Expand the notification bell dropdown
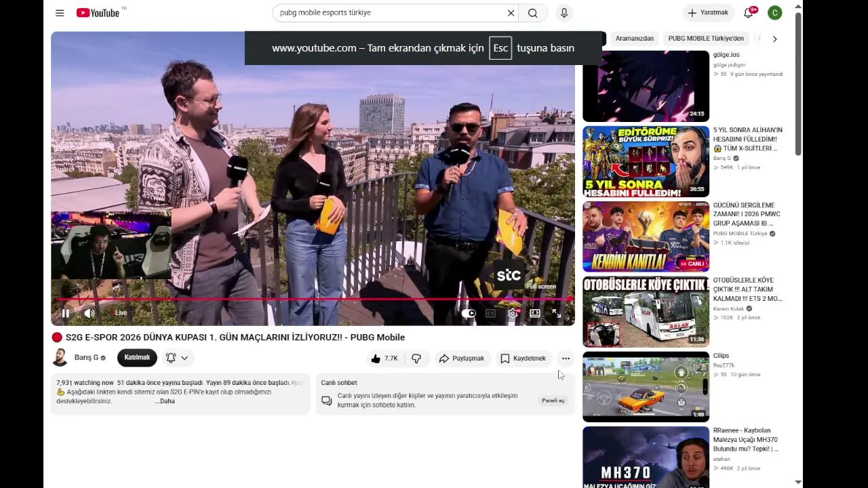This screenshot has width=868, height=488. point(178,358)
